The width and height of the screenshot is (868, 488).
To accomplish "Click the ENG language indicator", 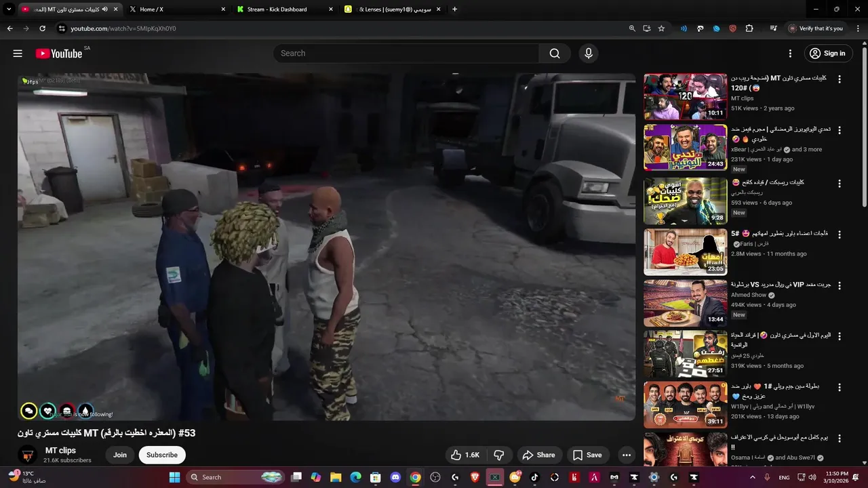I will [x=784, y=477].
